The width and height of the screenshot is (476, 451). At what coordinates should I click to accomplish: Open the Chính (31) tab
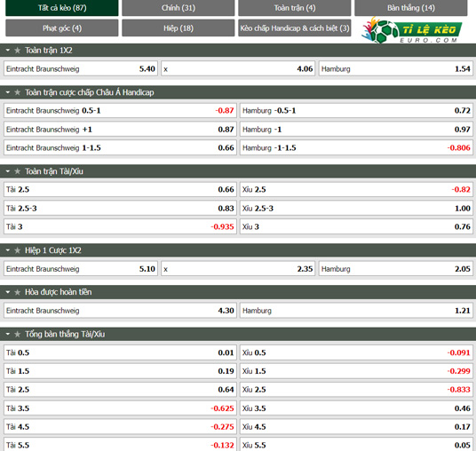point(178,8)
